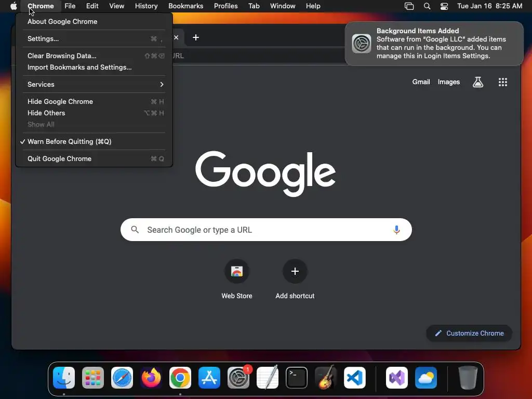The width and height of the screenshot is (532, 399).
Task: Launch Firefox from the Dock
Action: click(151, 378)
